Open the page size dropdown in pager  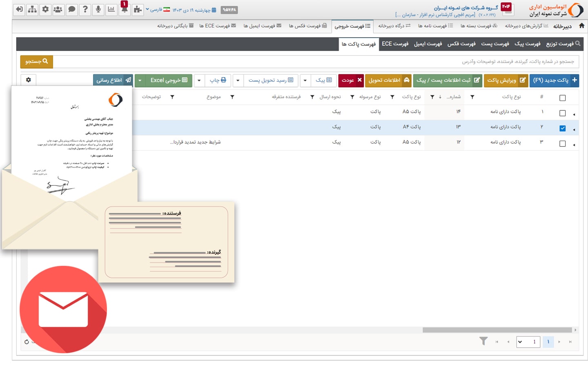coord(520,342)
